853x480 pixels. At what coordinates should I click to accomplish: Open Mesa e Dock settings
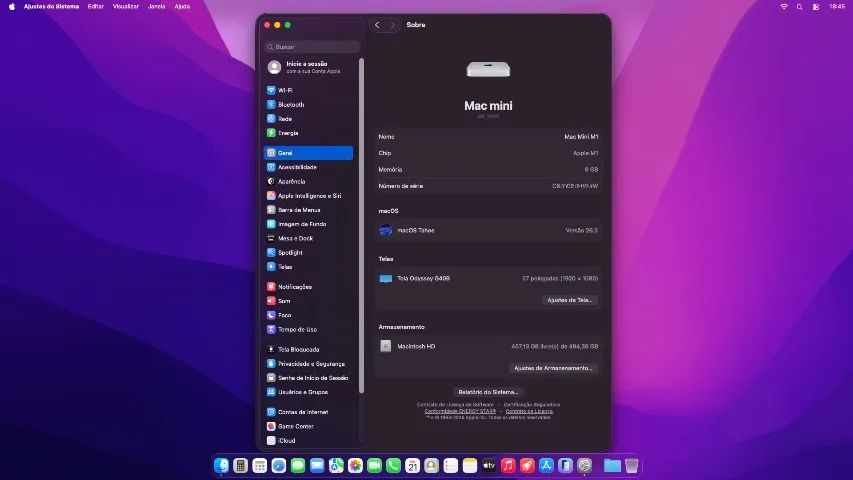tap(308, 238)
